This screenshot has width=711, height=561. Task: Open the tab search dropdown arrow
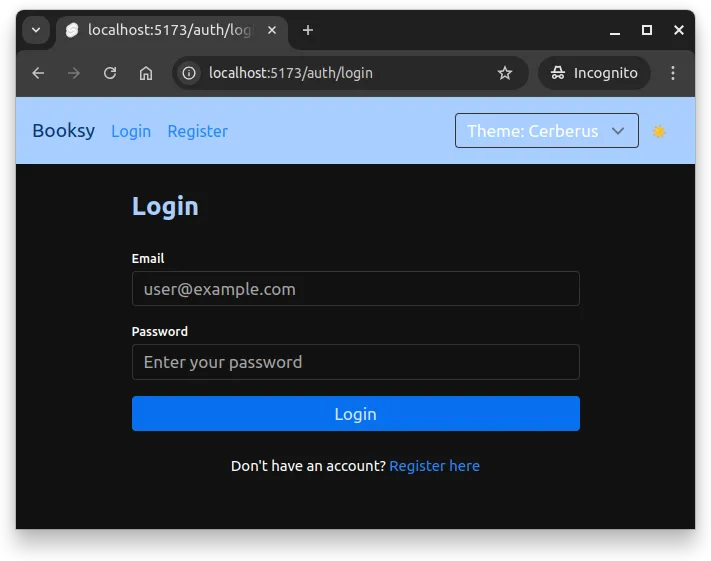(36, 30)
